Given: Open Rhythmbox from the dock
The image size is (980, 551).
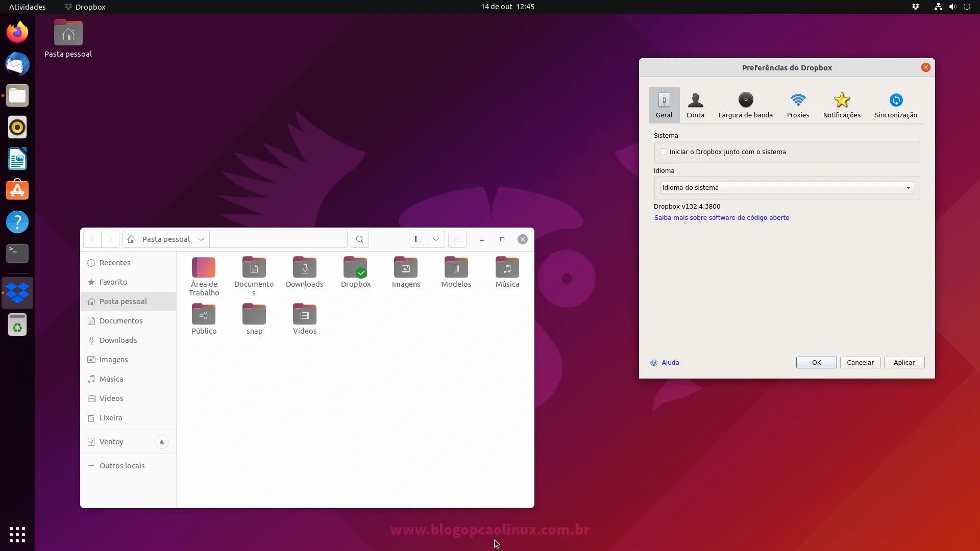Looking at the screenshot, I should coord(17,127).
